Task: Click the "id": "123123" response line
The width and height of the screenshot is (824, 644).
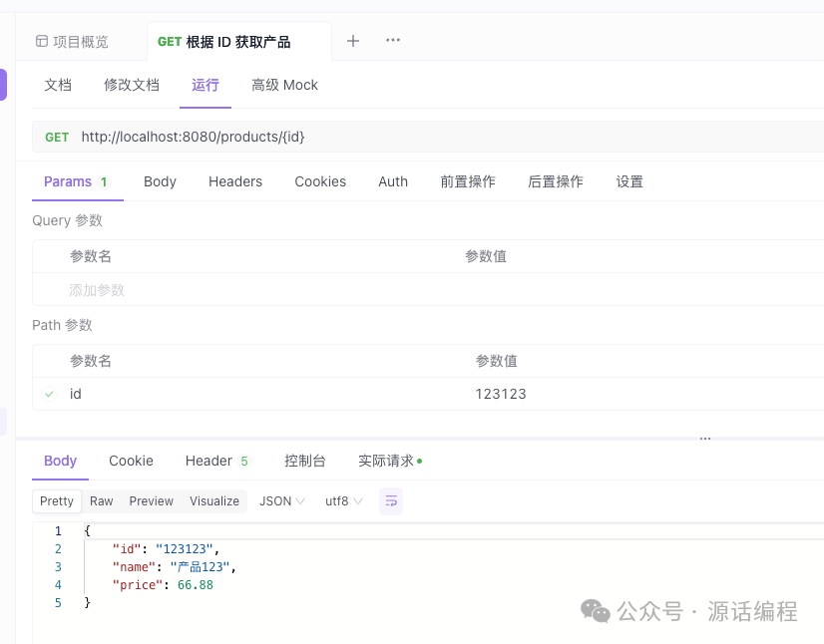Action: [166, 549]
